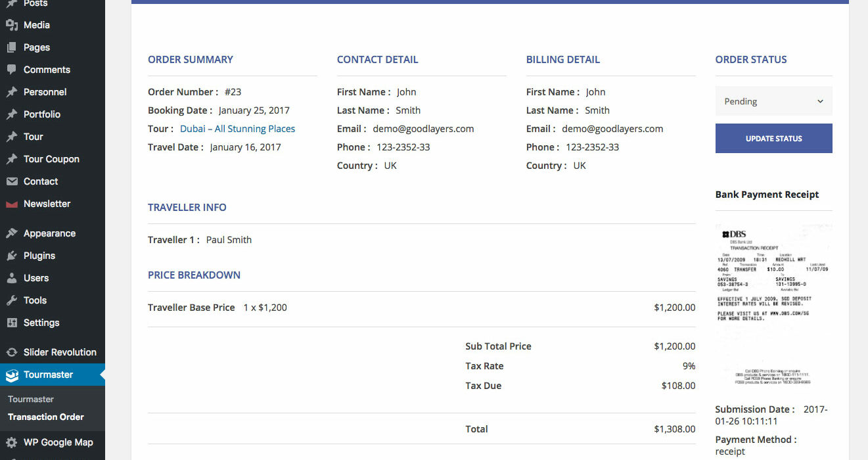
Task: Open the Pending order status dropdown
Action: [773, 101]
